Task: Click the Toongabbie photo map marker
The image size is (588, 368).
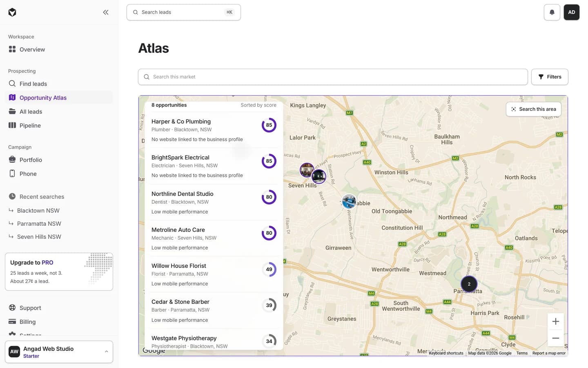Action: tap(349, 202)
